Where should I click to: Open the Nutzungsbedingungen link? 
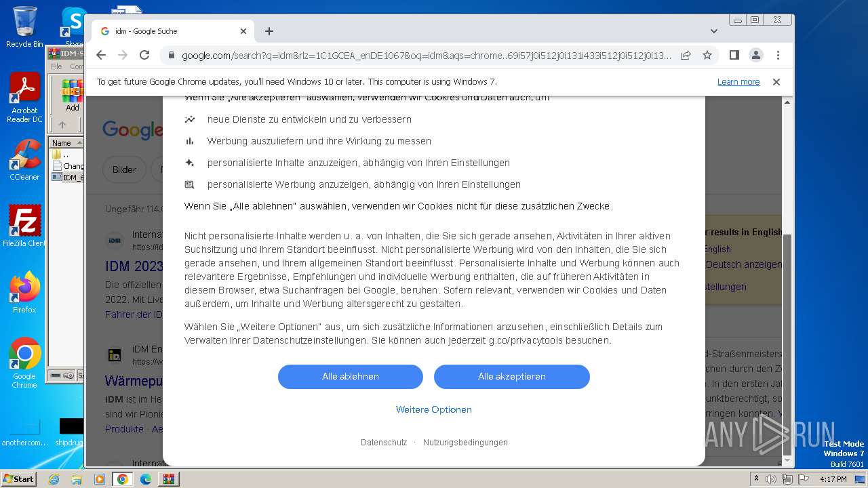point(465,443)
